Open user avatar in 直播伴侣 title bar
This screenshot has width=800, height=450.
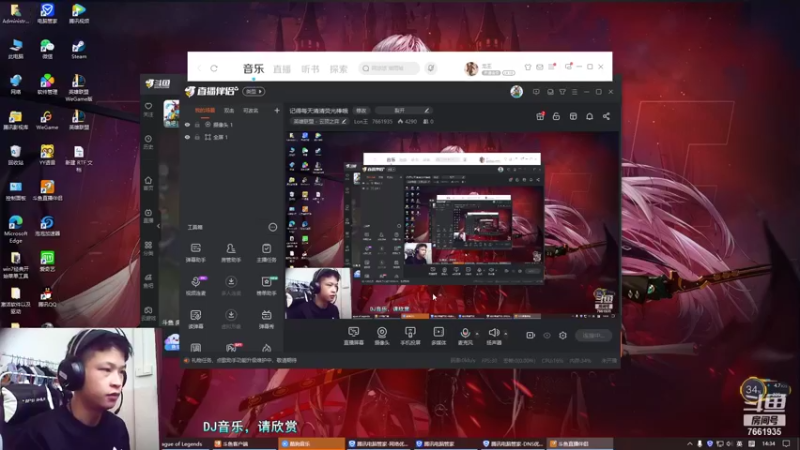pyautogui.click(x=516, y=91)
